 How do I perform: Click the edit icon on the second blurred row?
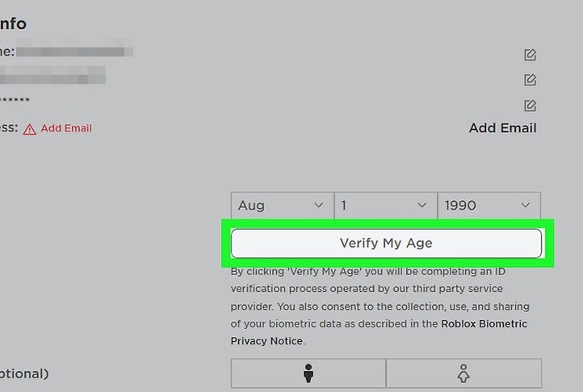(x=530, y=80)
